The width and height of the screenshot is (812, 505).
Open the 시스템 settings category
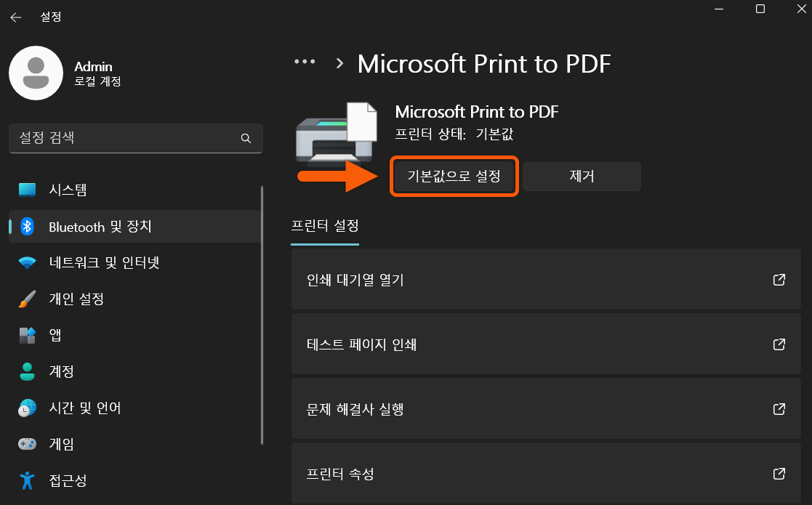tap(134, 190)
